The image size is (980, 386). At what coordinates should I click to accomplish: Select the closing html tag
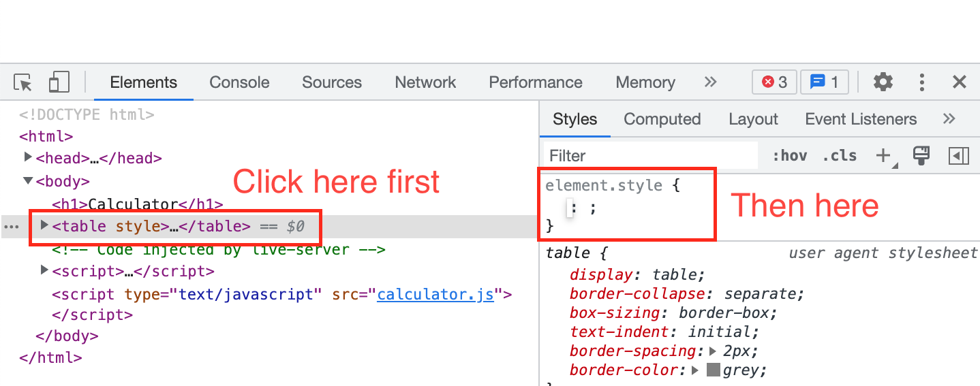(x=50, y=357)
